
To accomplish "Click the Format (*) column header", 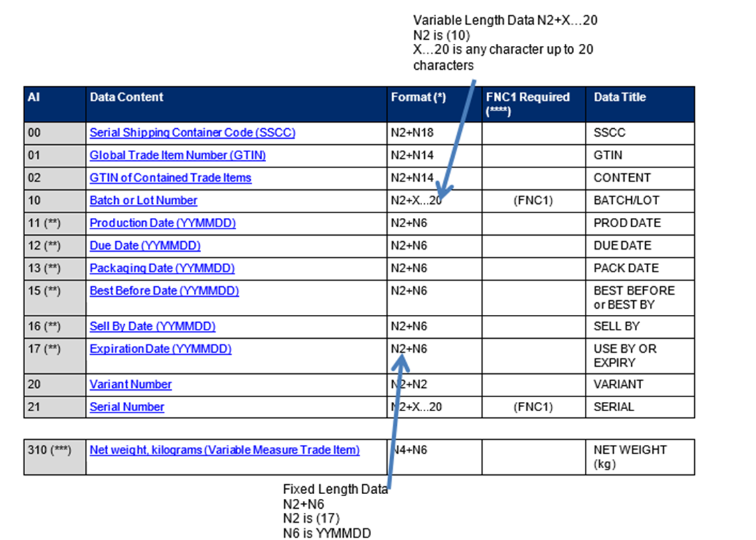I will point(434,104).
